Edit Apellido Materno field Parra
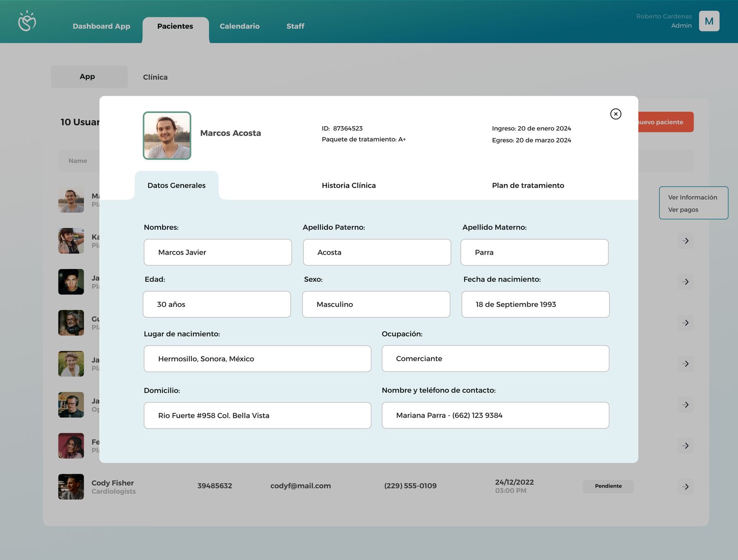This screenshot has width=738, height=560. (535, 252)
